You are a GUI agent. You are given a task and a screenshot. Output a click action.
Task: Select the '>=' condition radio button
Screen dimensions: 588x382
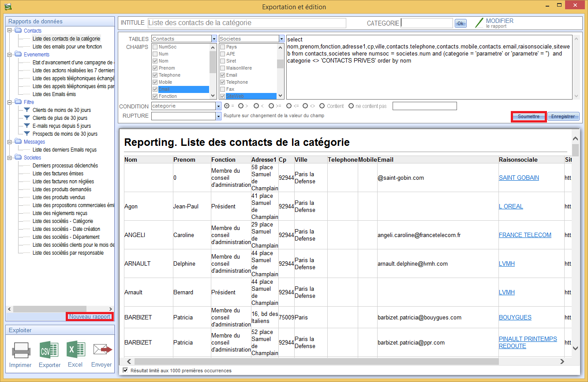point(271,106)
